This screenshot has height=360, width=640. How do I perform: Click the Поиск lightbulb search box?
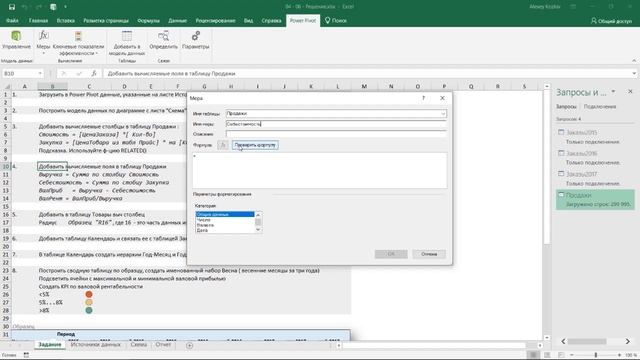[336, 20]
